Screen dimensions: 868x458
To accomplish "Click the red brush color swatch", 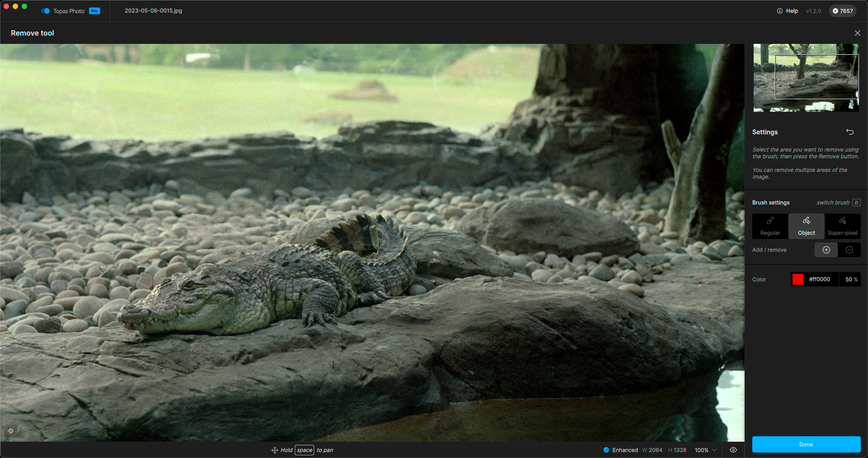I will tap(798, 279).
